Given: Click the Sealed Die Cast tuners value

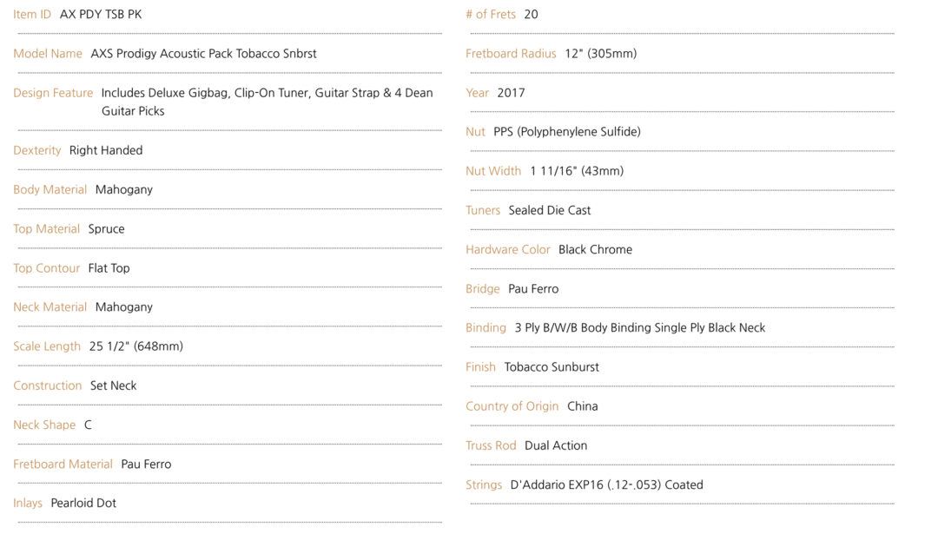Looking at the screenshot, I should 550,211.
